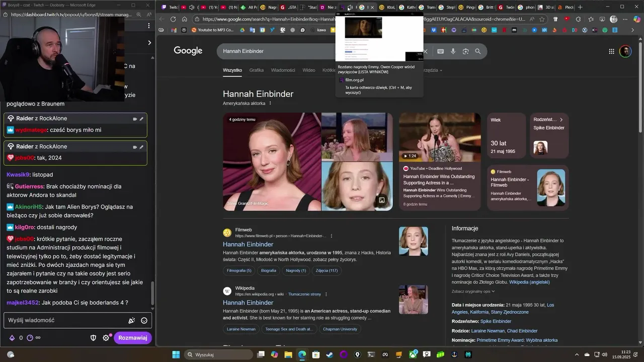This screenshot has height=362, width=644.
Task: Switch to the Wideo results tab
Action: (x=309, y=70)
